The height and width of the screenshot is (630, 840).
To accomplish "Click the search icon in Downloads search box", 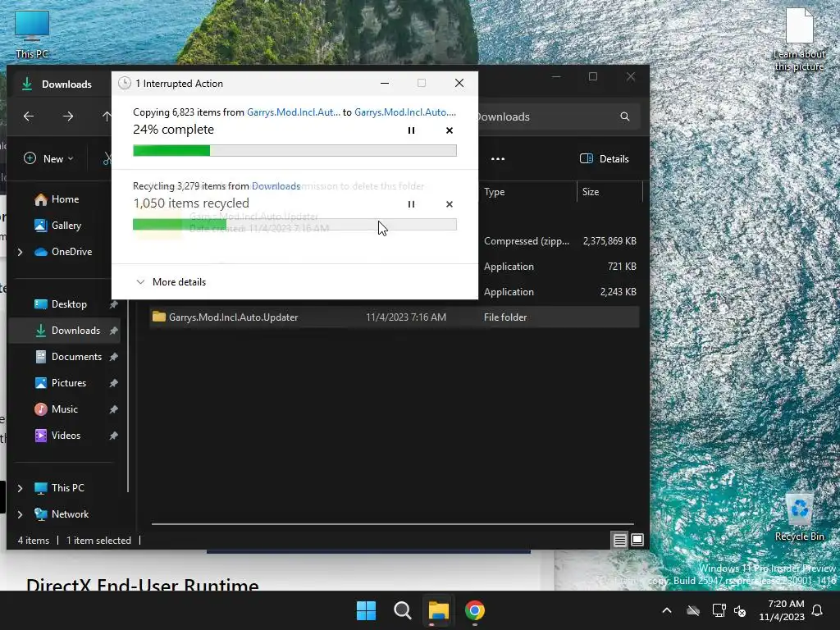I will pyautogui.click(x=624, y=116).
